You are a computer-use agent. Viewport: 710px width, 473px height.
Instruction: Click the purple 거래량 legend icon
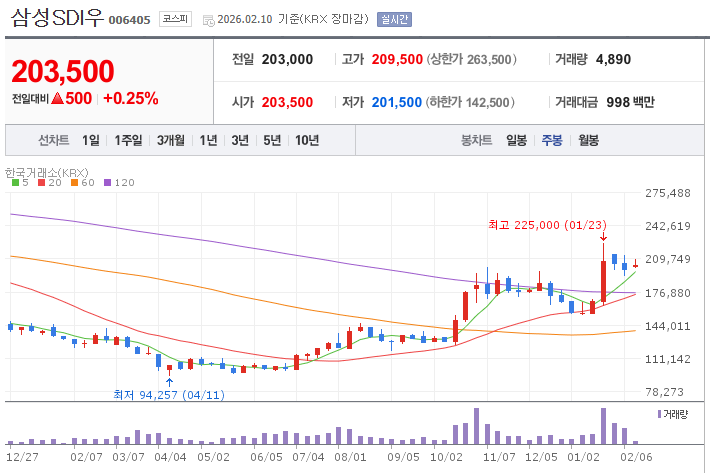click(659, 413)
